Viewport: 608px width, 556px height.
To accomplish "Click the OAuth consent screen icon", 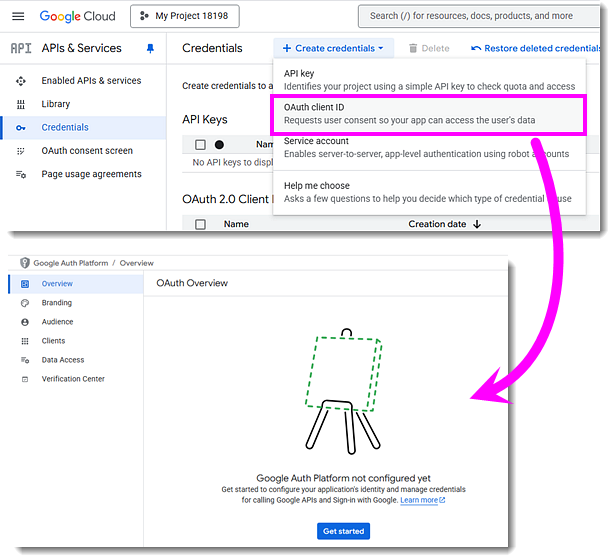I will click(21, 151).
